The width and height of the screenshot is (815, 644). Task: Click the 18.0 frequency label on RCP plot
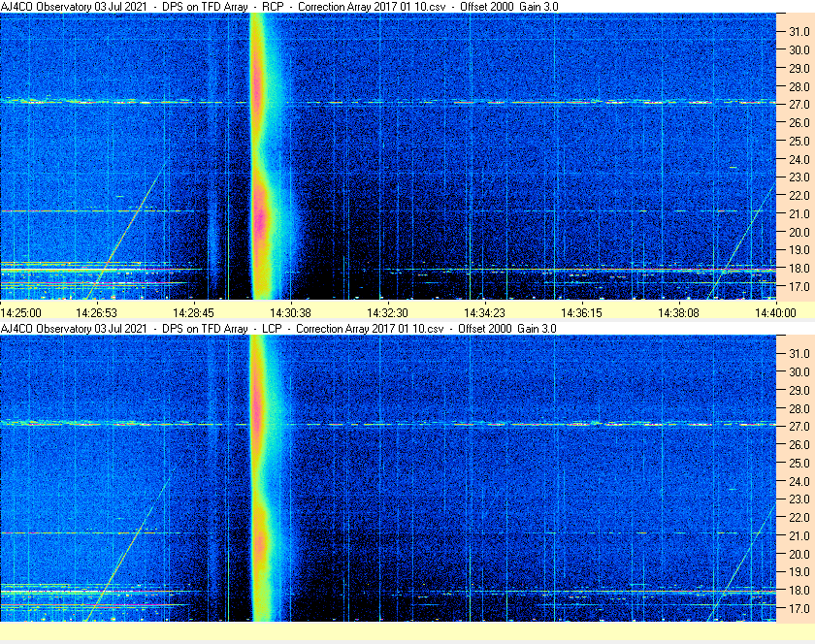click(799, 269)
